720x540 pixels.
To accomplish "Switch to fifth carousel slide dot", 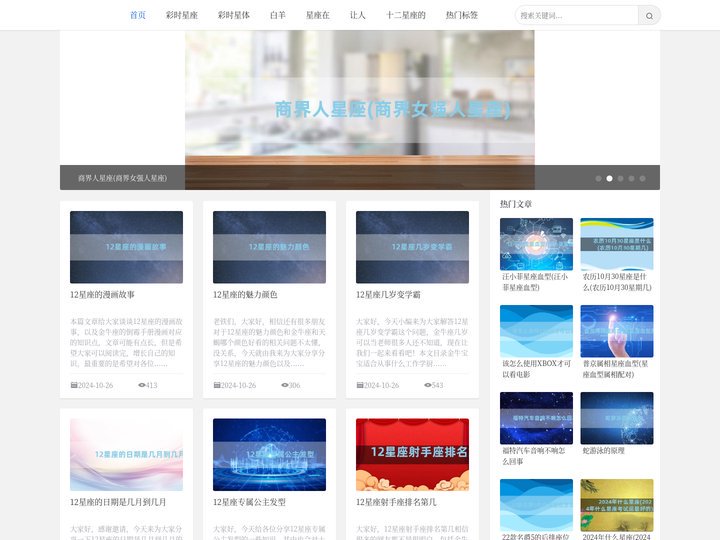I will click(x=642, y=179).
